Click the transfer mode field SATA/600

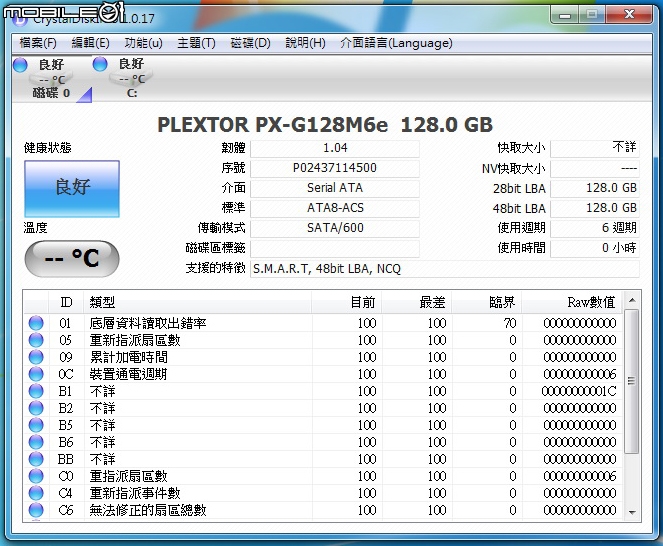(335, 228)
